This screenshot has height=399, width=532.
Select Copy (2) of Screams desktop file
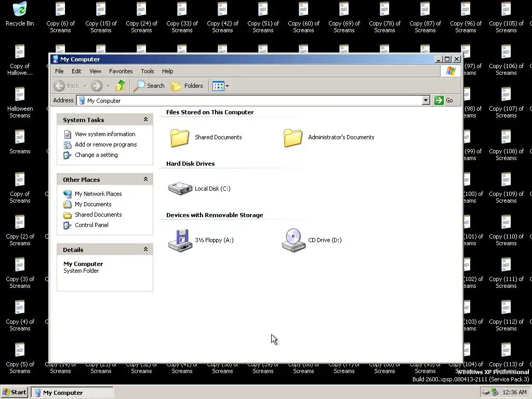pyautogui.click(x=20, y=230)
